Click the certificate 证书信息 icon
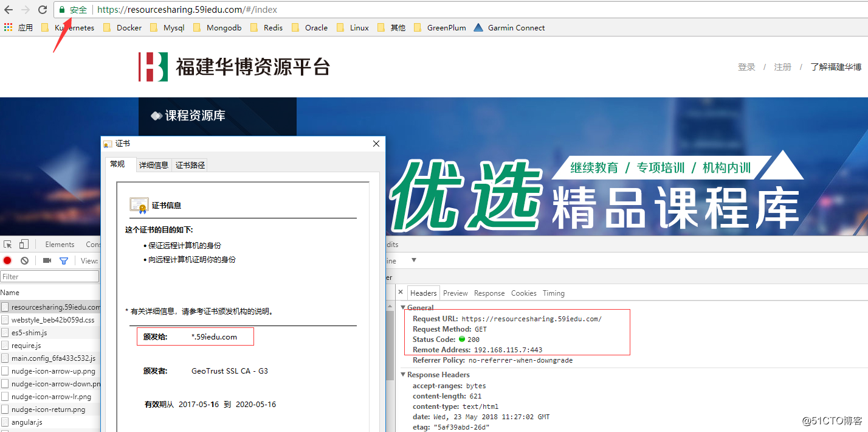Viewport: 868px width, 432px height. (139, 205)
